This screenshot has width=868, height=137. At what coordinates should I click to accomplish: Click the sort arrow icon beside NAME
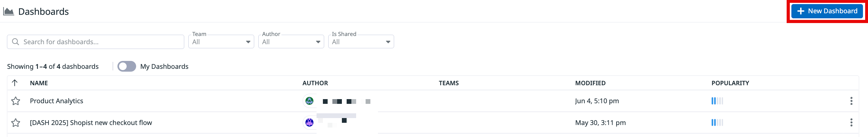coord(15,83)
